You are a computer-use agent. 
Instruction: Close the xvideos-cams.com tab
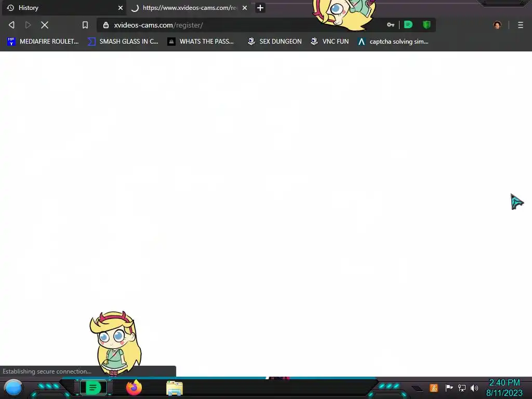pos(245,8)
